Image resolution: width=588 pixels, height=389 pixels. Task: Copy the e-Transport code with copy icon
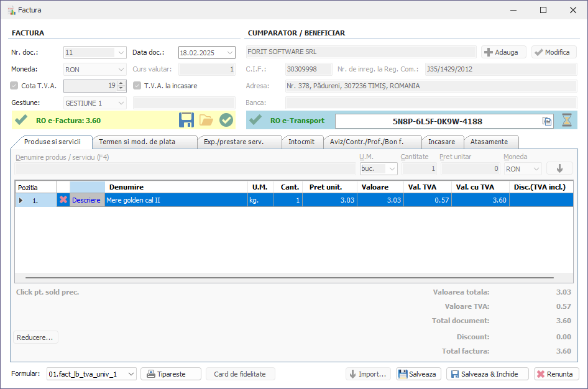(547, 121)
